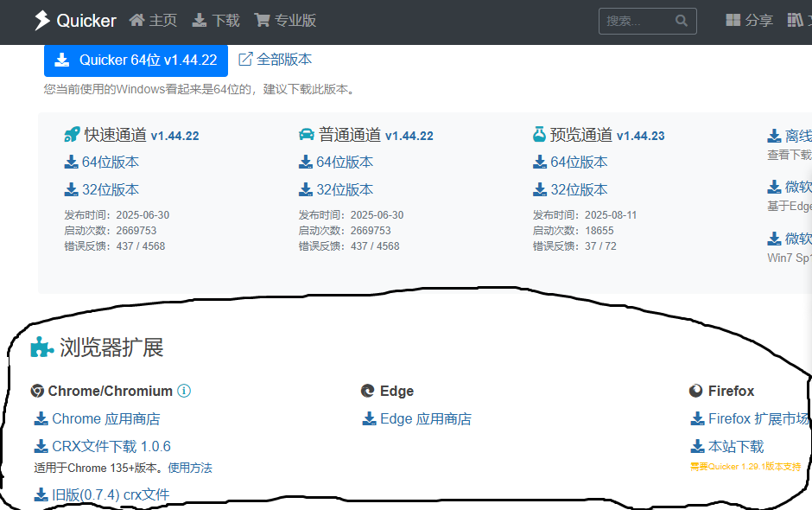Click 发布时间 2025-08-11 under 预览通道
Image resolution: width=812 pixels, height=510 pixels.
[585, 215]
